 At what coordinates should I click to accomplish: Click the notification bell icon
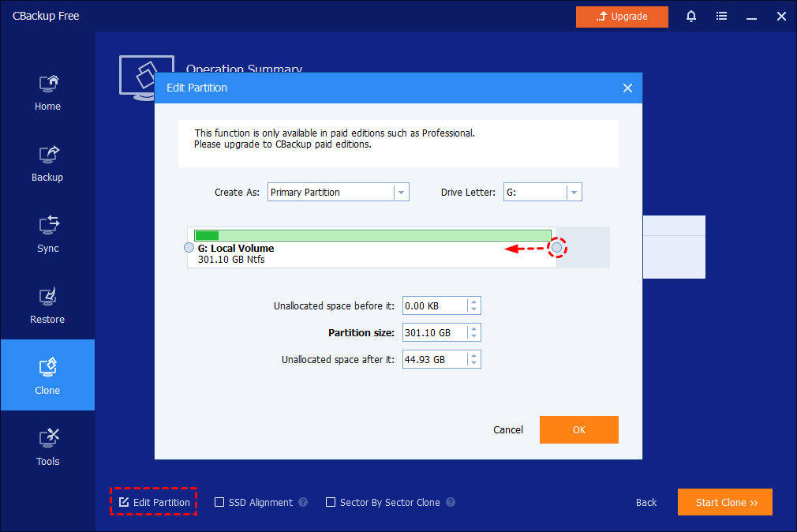pyautogui.click(x=691, y=17)
